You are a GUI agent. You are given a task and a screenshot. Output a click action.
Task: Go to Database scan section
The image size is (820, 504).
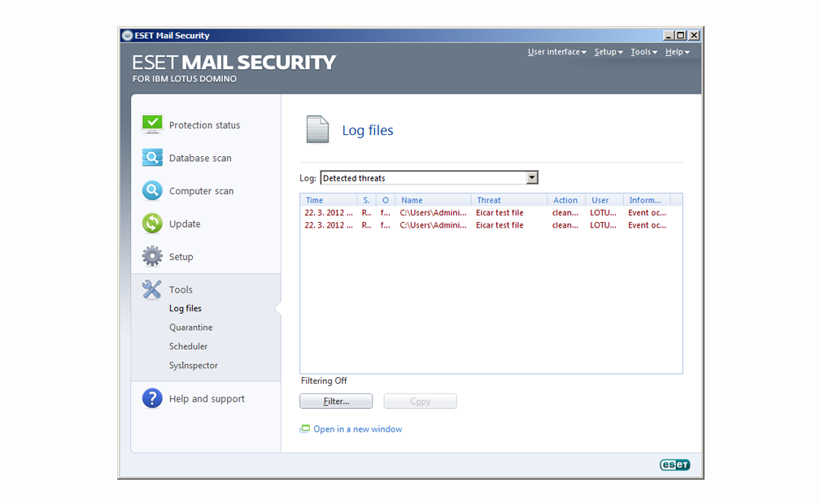click(x=200, y=158)
